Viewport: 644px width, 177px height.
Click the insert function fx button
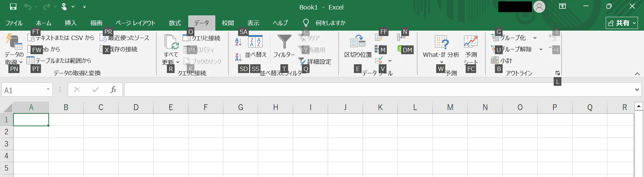pos(113,90)
